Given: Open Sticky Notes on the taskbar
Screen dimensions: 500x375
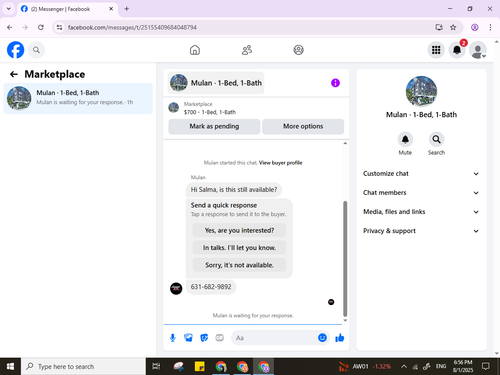Looking at the screenshot, I should coord(200,367).
